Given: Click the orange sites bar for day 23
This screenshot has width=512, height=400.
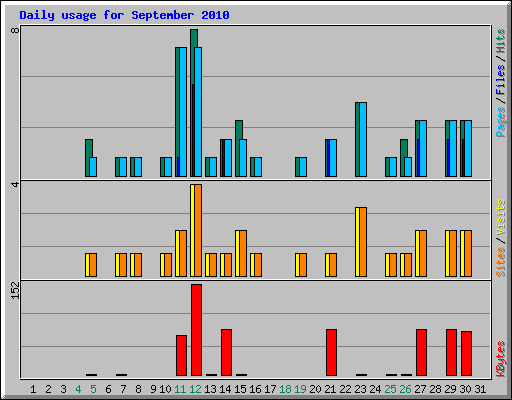Looking at the screenshot, I should coord(363,242).
